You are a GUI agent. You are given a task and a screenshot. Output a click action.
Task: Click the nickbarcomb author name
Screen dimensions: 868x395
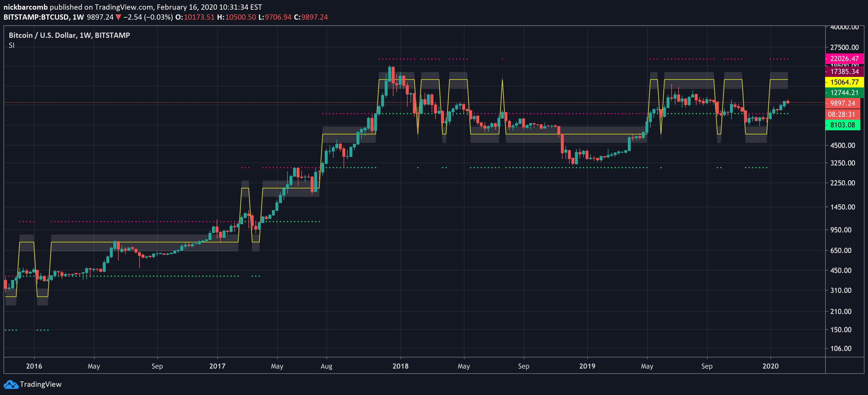[26, 7]
